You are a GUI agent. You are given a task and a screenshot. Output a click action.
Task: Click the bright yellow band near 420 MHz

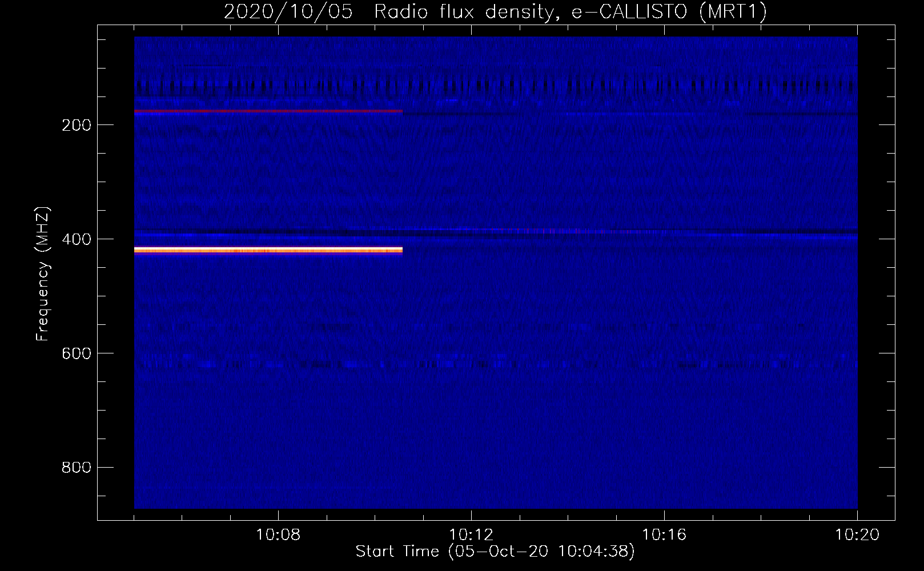pyautogui.click(x=268, y=250)
